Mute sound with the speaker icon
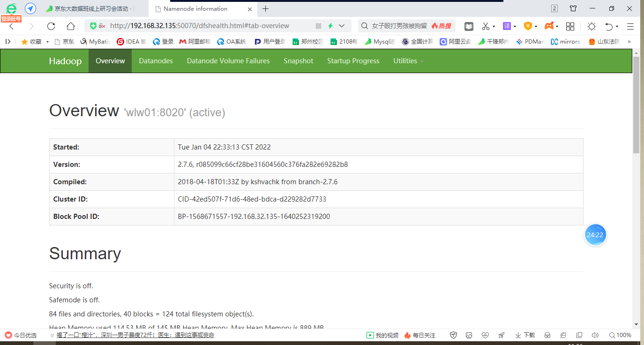This screenshot has height=345, width=644. [595, 335]
